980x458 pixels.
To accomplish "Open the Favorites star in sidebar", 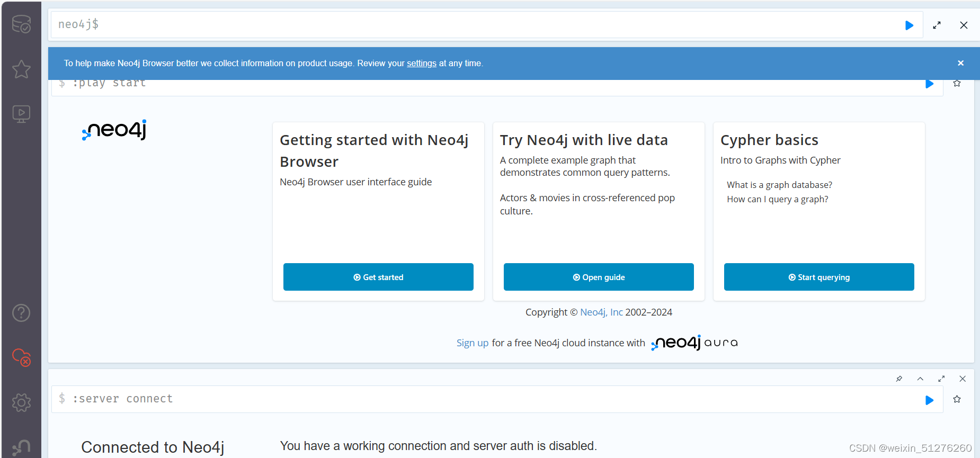I will [21, 69].
